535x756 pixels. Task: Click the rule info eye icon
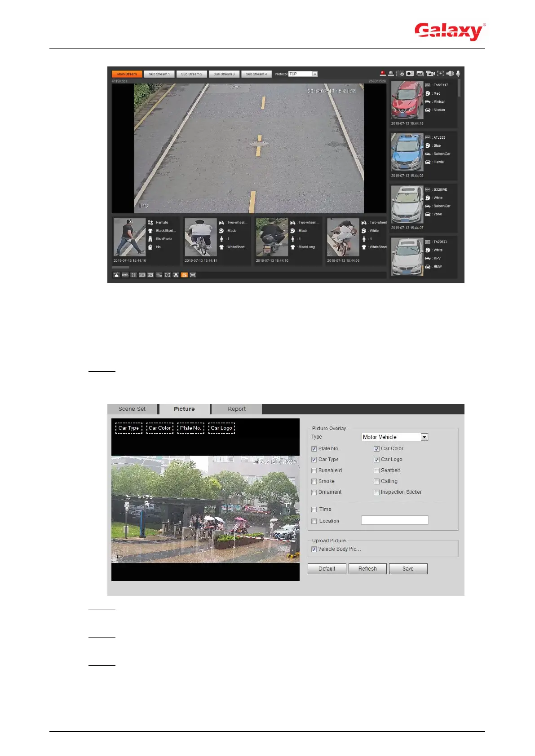coord(159,275)
